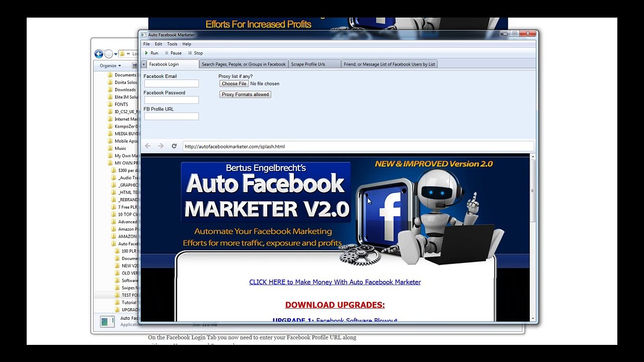Screen dimensions: 644x362
Task: Click Explorer window back button
Action: point(99,54)
